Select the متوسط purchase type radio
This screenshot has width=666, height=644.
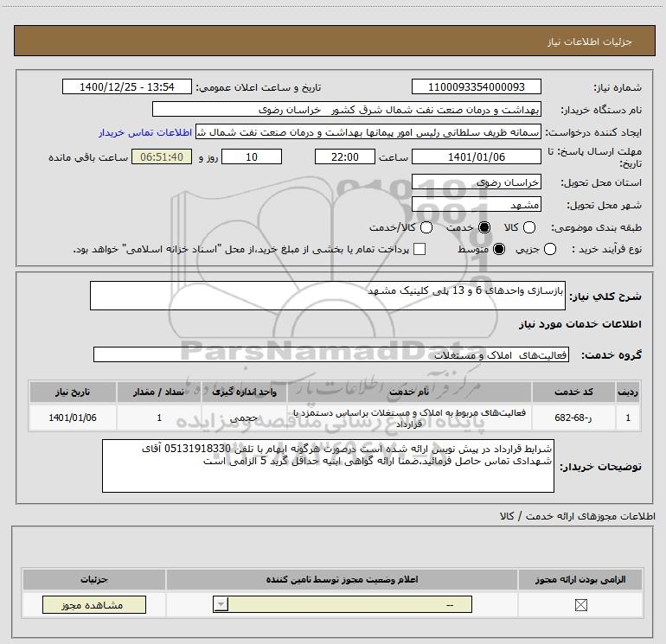[x=499, y=249]
